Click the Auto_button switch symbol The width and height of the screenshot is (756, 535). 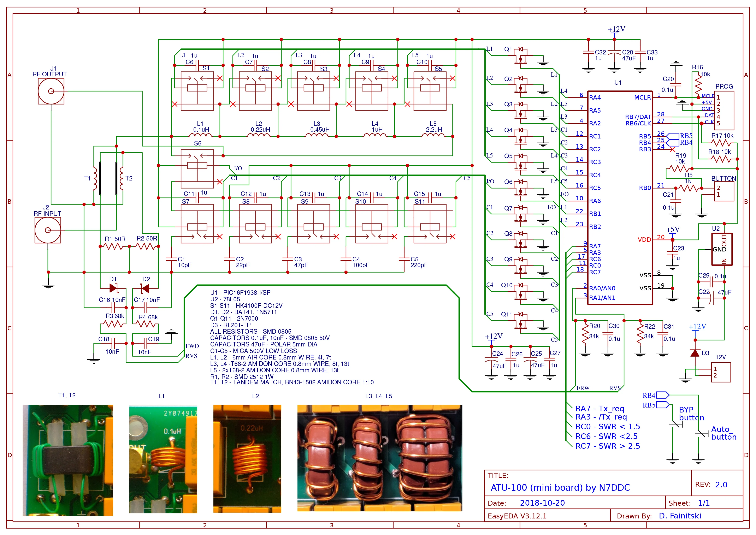(x=702, y=434)
